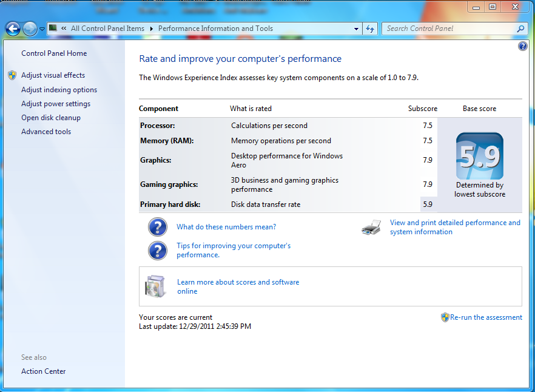Select the Gaming graphics row label
Image resolution: width=535 pixels, height=392 pixels.
coord(169,184)
